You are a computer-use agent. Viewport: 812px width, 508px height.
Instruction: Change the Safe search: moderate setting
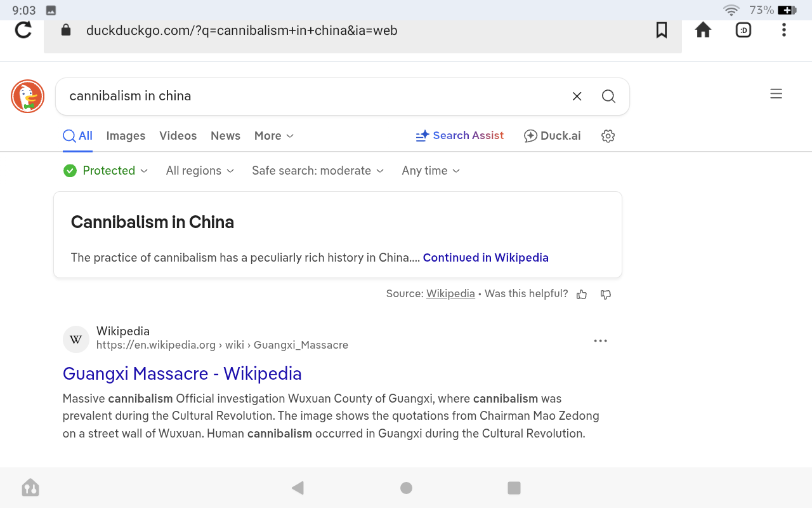pos(318,171)
